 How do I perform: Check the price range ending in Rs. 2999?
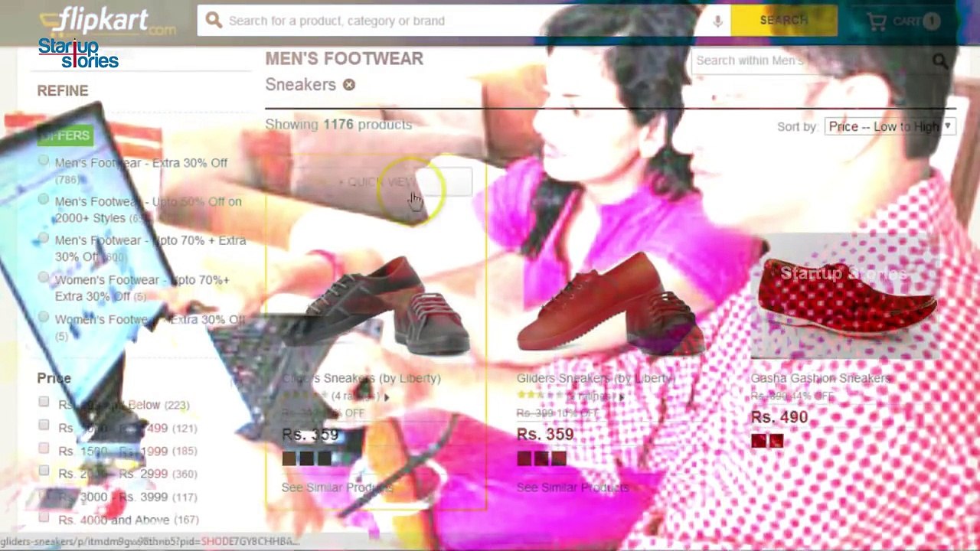click(44, 471)
